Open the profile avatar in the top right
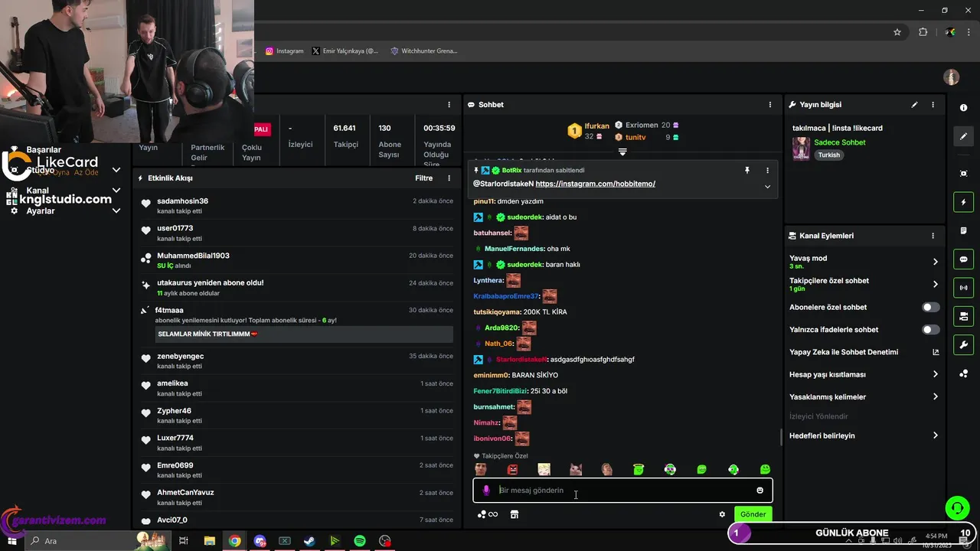This screenshot has width=980, height=551. coord(951,77)
